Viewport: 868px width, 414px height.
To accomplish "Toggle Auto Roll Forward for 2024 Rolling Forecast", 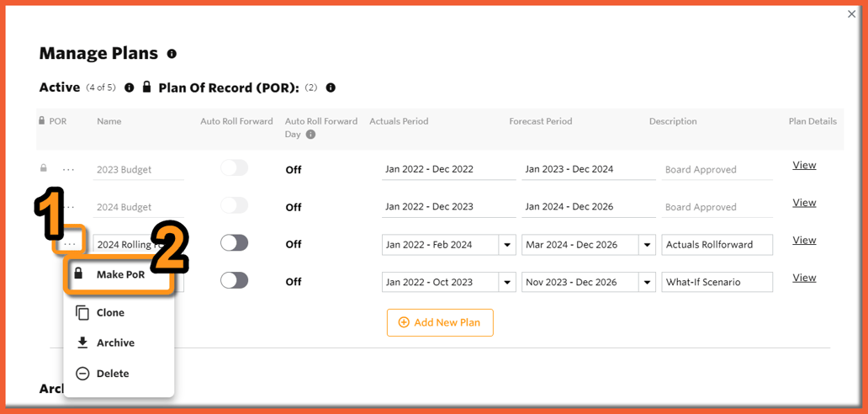I will click(x=234, y=243).
